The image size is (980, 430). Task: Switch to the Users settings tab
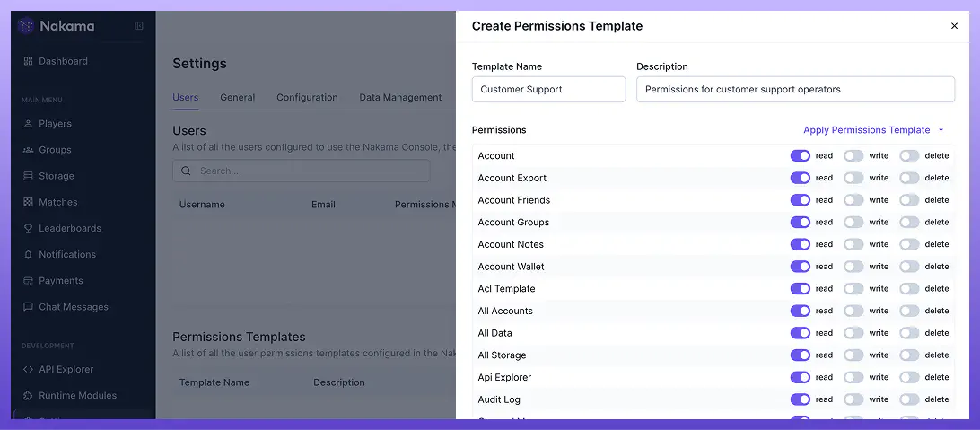pyautogui.click(x=186, y=98)
